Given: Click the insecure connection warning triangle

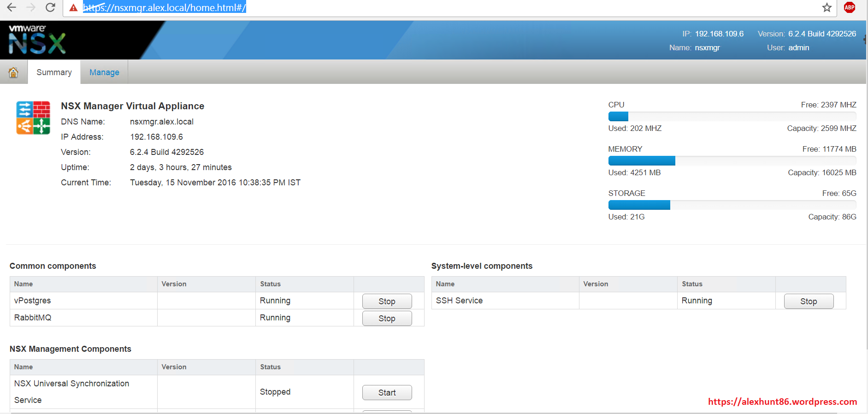Looking at the screenshot, I should pos(73,8).
